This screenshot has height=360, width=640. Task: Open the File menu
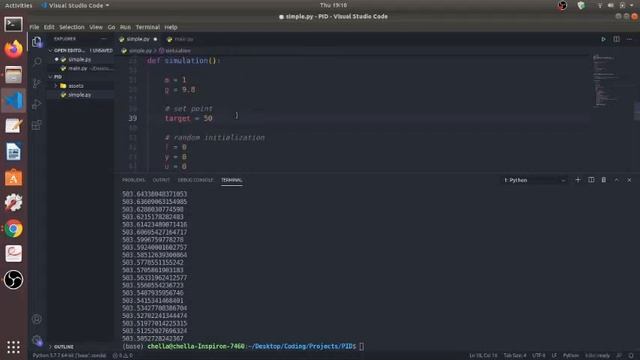click(34, 27)
